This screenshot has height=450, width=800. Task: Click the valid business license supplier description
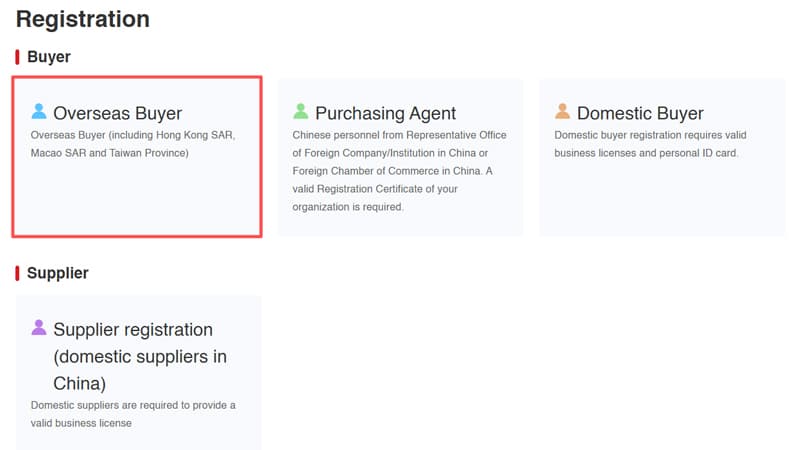133,414
